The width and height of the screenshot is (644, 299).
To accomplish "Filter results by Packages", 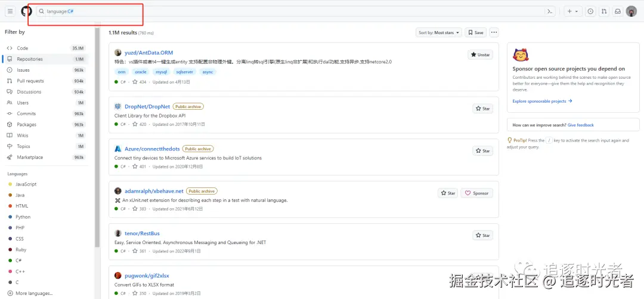I will point(46,125).
